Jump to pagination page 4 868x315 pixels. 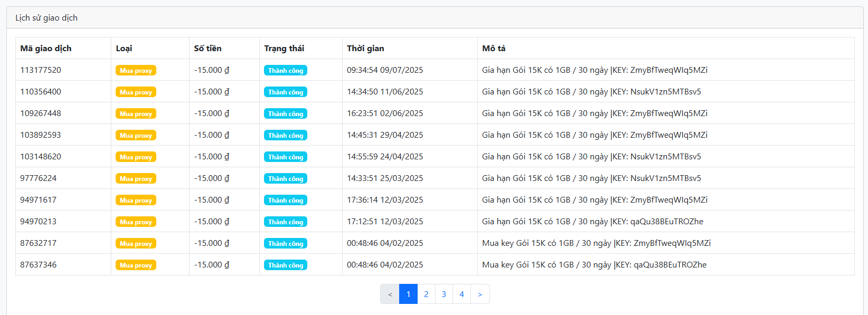pyautogui.click(x=462, y=294)
